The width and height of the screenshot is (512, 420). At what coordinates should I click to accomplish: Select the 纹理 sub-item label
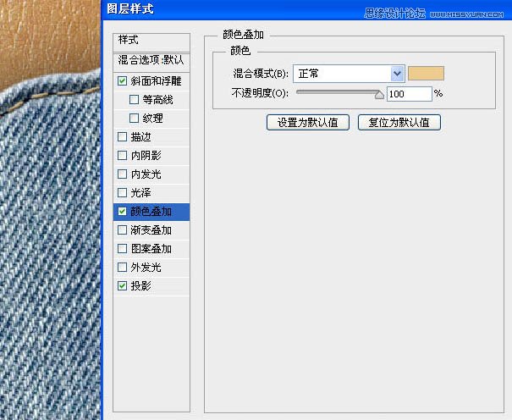152,118
